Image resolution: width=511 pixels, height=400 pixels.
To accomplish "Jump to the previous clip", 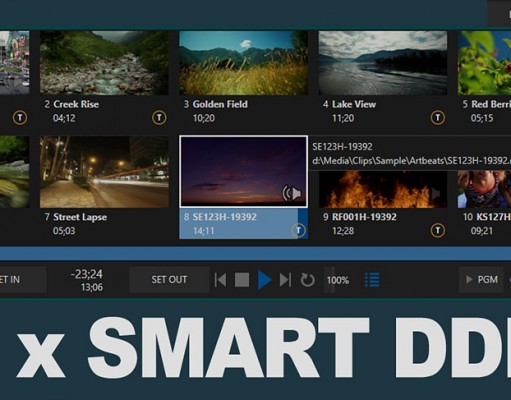I will click(220, 280).
